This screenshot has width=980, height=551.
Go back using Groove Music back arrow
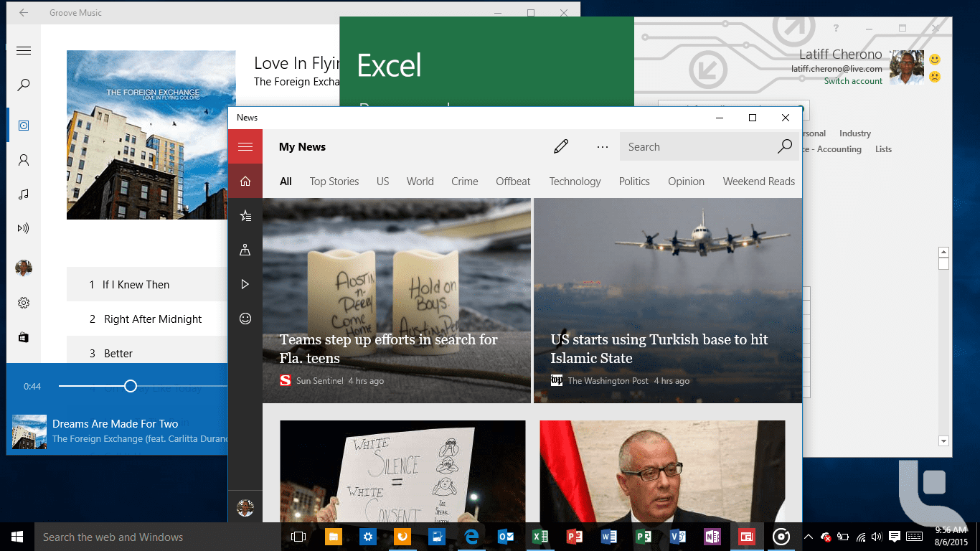tap(24, 12)
